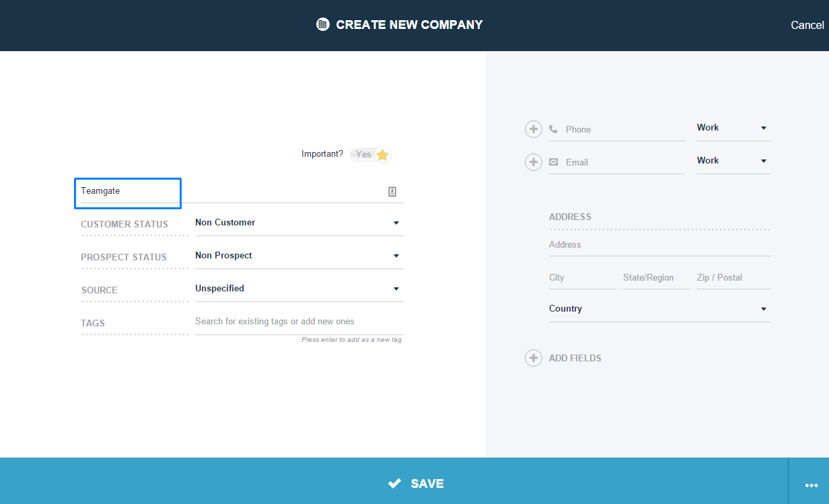
Task: Open the Prospect Status dropdown
Action: pos(299,256)
